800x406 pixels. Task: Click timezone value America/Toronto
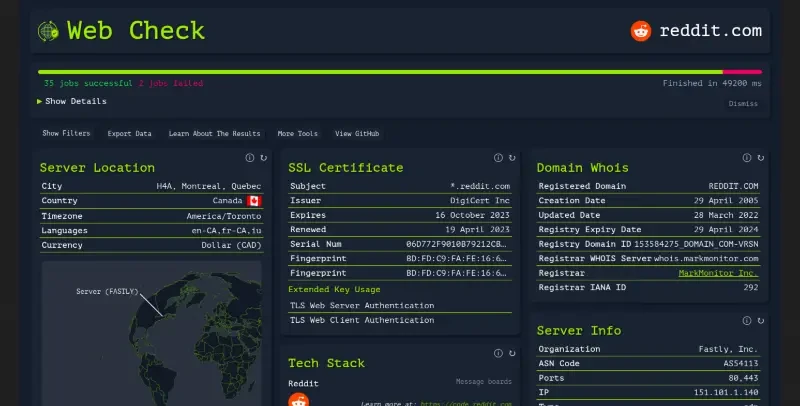pyautogui.click(x=224, y=216)
